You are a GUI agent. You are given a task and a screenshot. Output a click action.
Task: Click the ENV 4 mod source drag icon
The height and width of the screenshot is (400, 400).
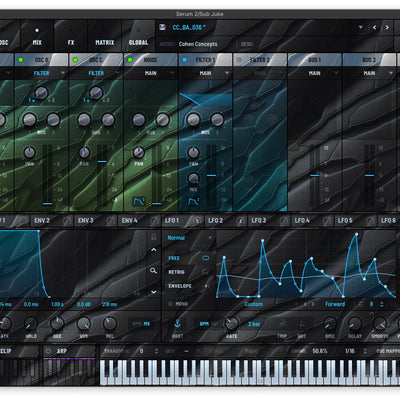point(154,220)
